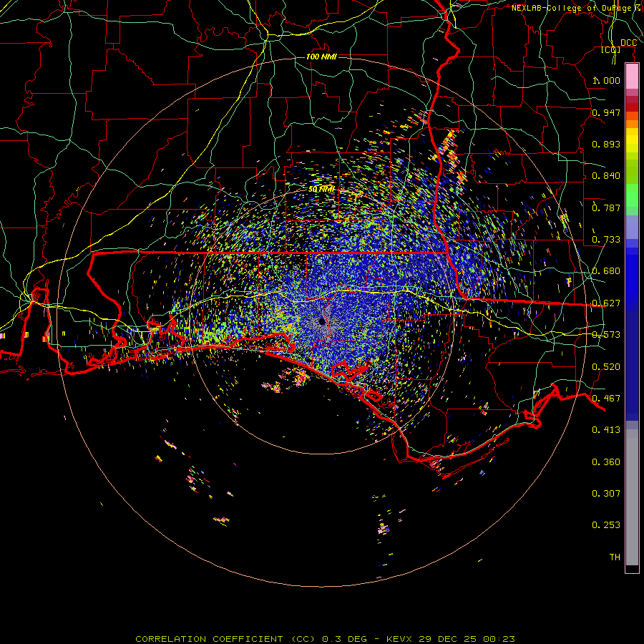Viewport: 644px width, 644px height.
Task: Click the 0.360 legend value
Action: (606, 462)
